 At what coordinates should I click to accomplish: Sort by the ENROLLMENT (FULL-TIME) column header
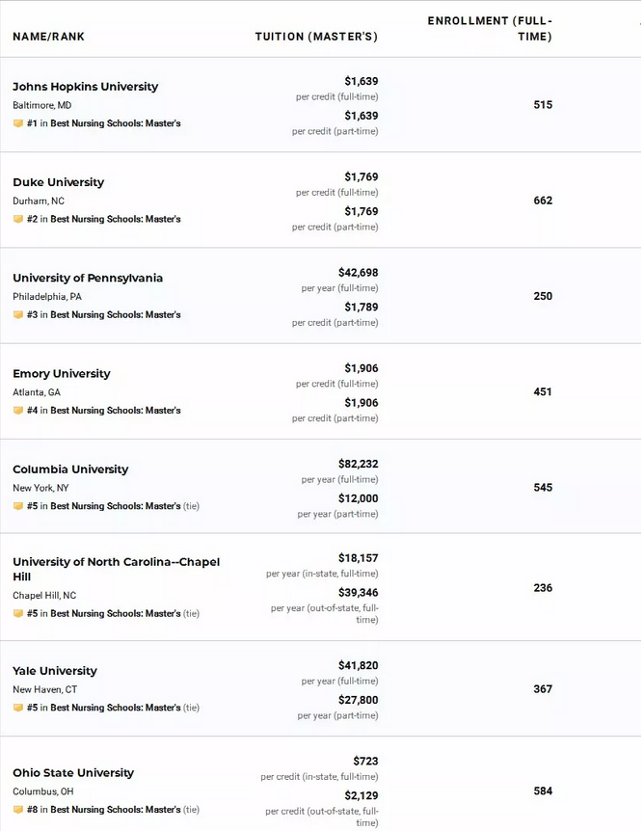490,29
